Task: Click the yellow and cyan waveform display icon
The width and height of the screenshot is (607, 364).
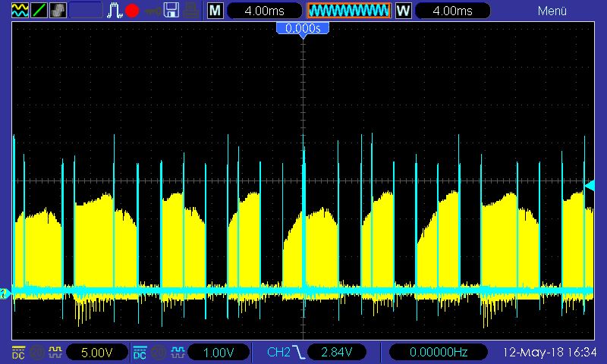Action: (x=18, y=11)
